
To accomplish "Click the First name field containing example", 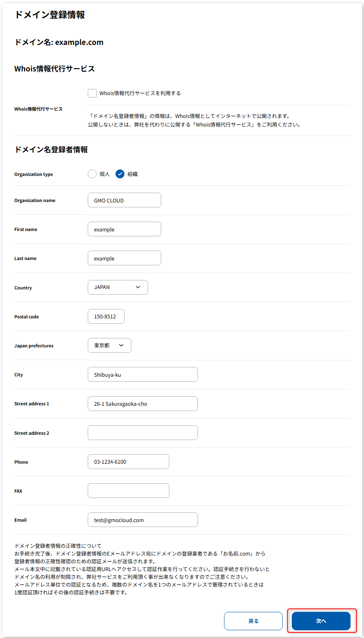I will 124,229.
